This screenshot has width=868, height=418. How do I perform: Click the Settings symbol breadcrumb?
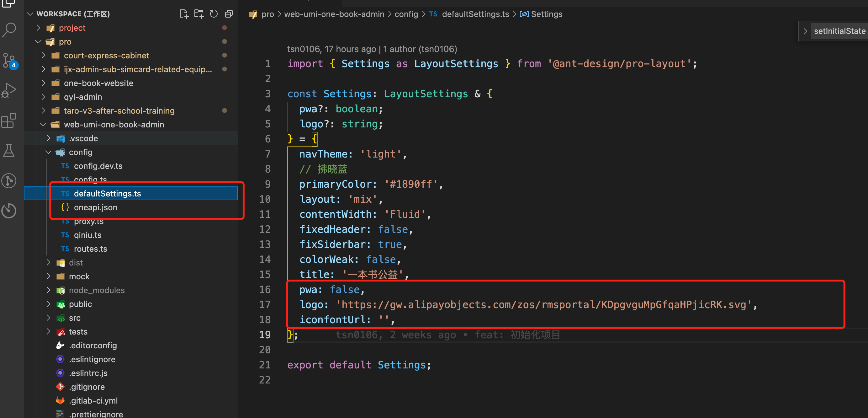point(546,14)
